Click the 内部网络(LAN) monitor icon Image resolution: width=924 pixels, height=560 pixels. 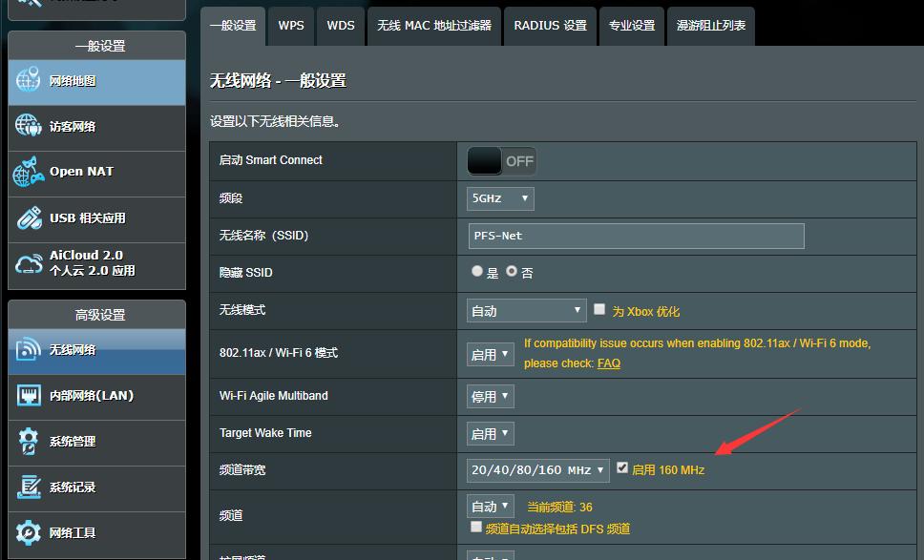(29, 395)
